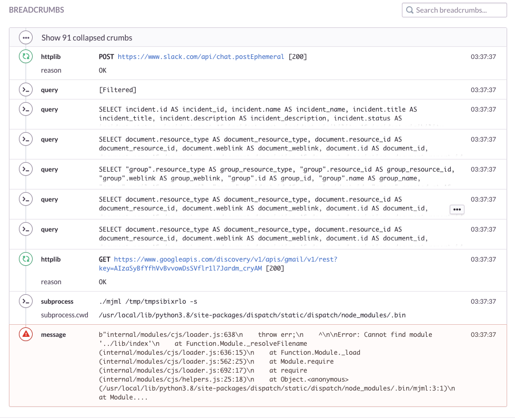Select the subprocess.cwd path value
Viewport: 515px width, 420px height.
[x=253, y=315]
